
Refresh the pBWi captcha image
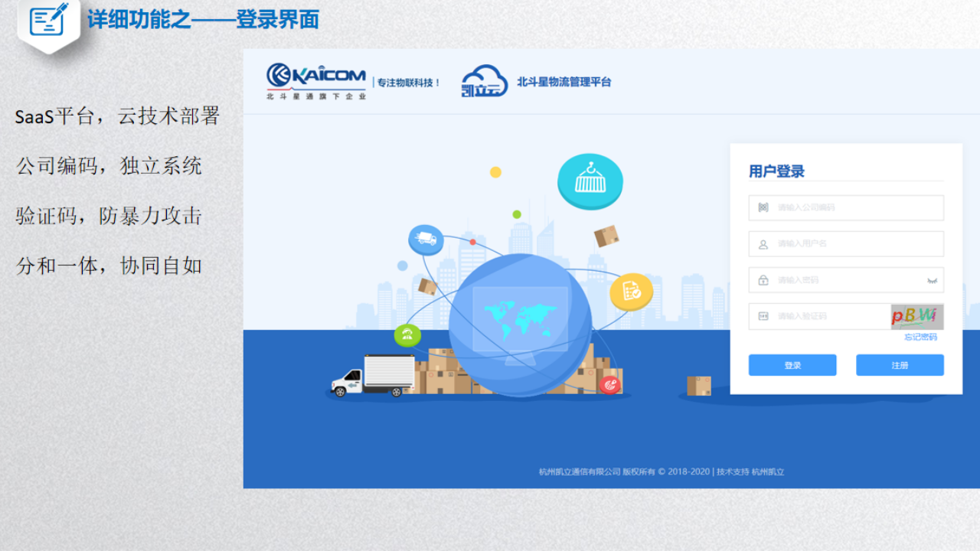tap(916, 316)
